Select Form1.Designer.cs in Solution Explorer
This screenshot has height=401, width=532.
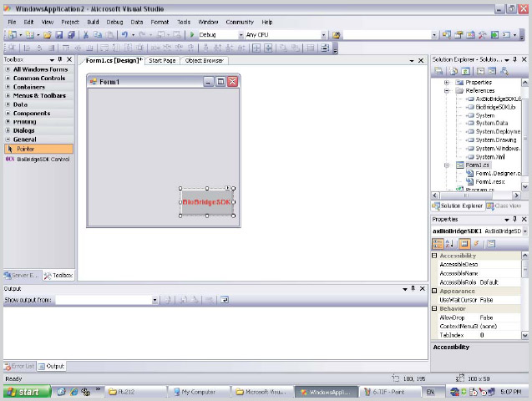point(494,174)
